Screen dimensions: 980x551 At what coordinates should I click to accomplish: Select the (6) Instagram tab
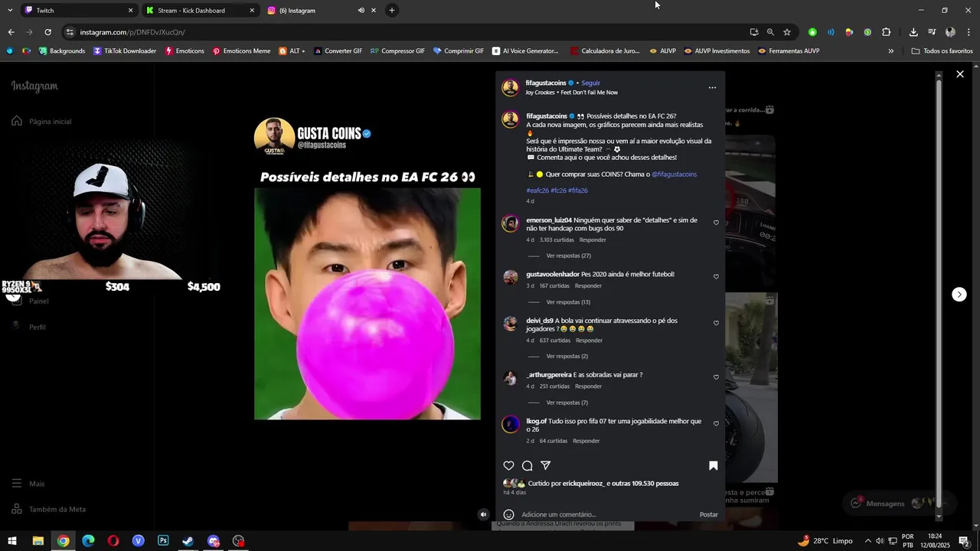[306, 10]
